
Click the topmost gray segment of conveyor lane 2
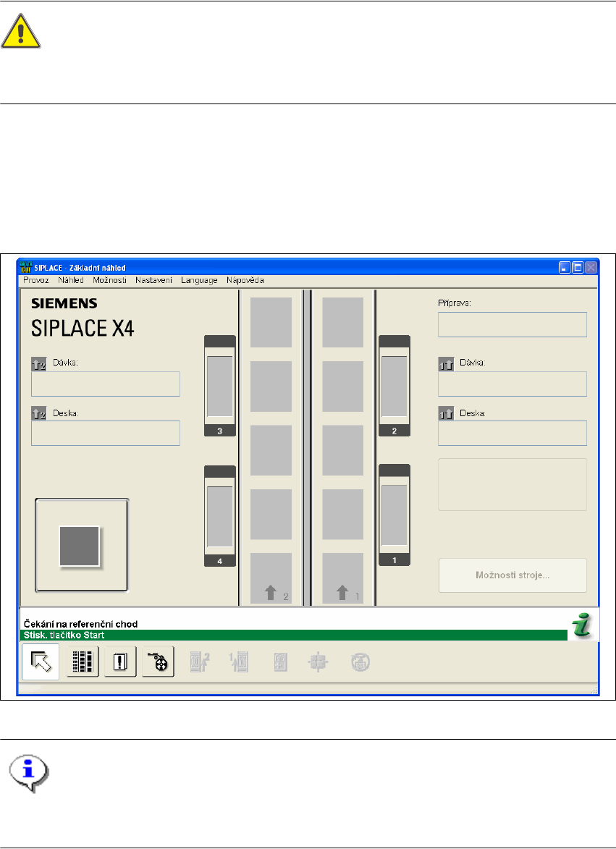coord(271,322)
